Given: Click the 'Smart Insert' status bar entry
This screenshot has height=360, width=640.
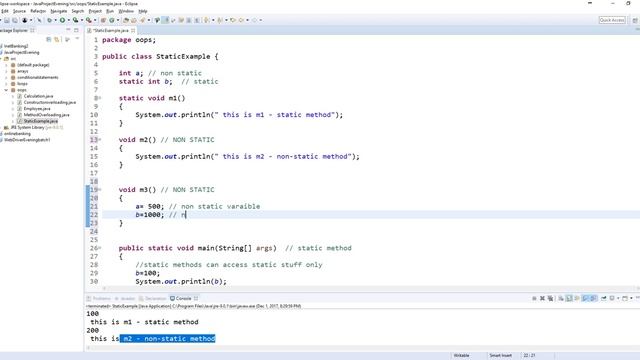Looking at the screenshot, I should [500, 356].
